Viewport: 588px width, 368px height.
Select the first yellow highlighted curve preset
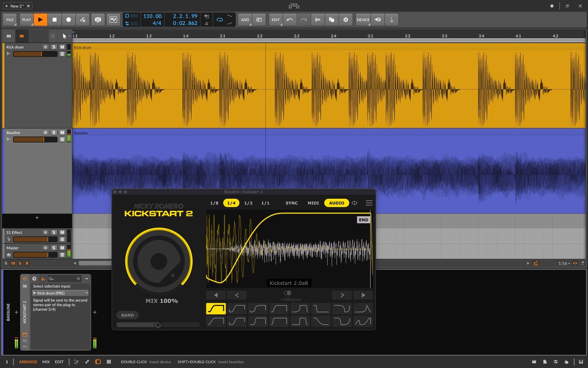coord(216,309)
